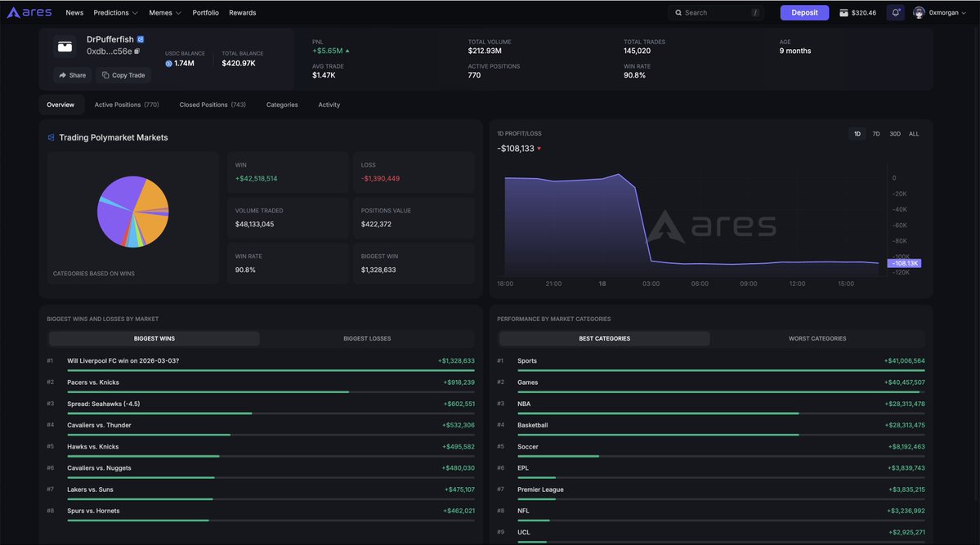Switch to the Biggest Losses view
Screen dimensions: 980x545
(x=368, y=337)
